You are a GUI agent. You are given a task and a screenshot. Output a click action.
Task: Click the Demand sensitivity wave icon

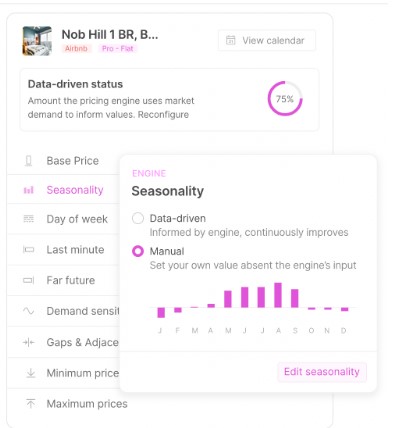[29, 311]
